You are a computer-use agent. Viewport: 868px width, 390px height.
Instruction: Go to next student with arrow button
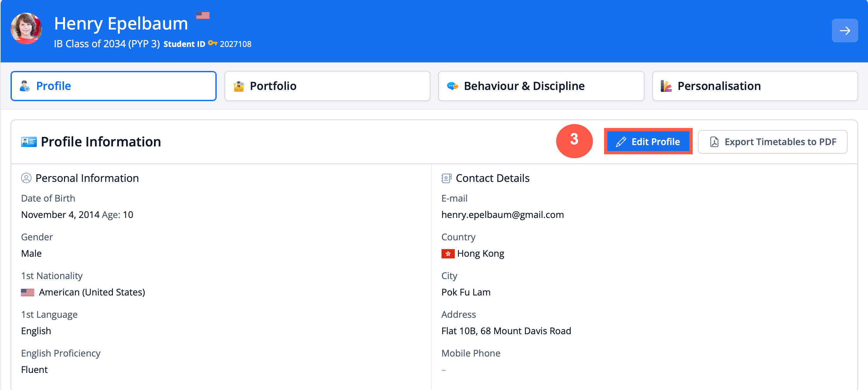tap(844, 31)
